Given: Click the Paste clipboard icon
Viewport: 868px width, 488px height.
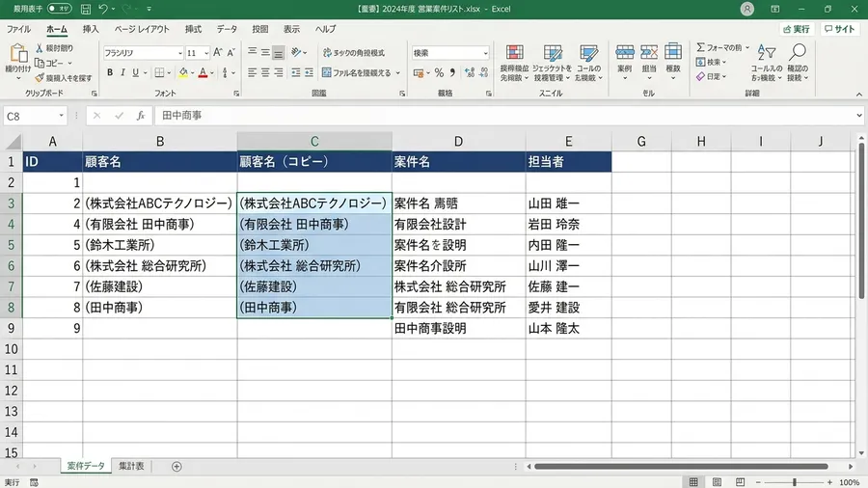Looking at the screenshot, I should (18, 54).
